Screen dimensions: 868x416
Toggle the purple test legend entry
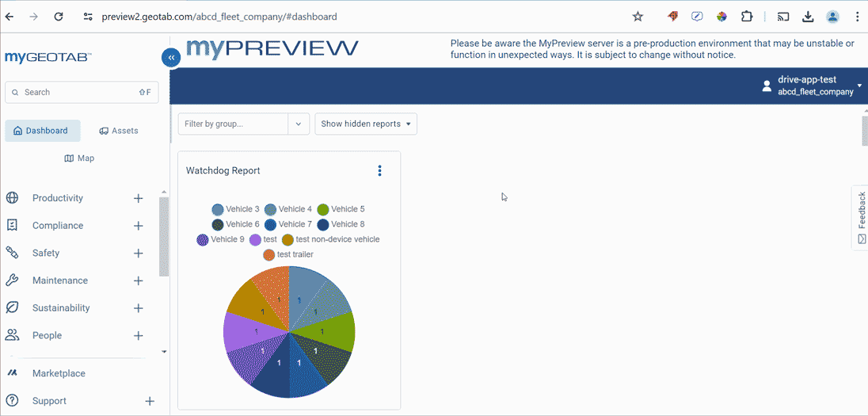263,239
